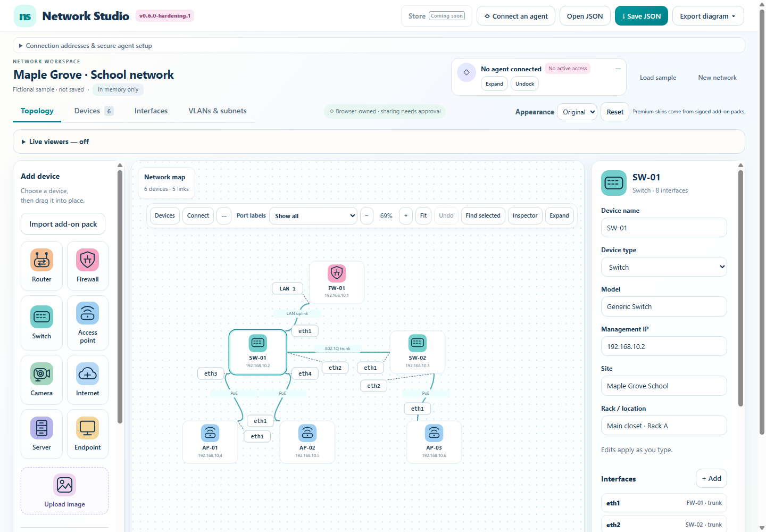Select the SW-02 switch node on map

[x=418, y=352]
